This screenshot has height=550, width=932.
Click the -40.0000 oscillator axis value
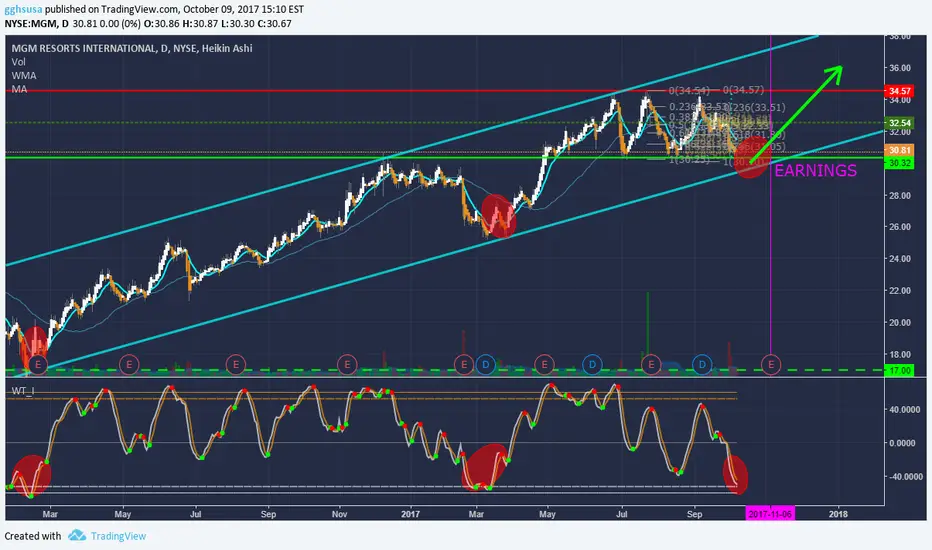click(905, 477)
